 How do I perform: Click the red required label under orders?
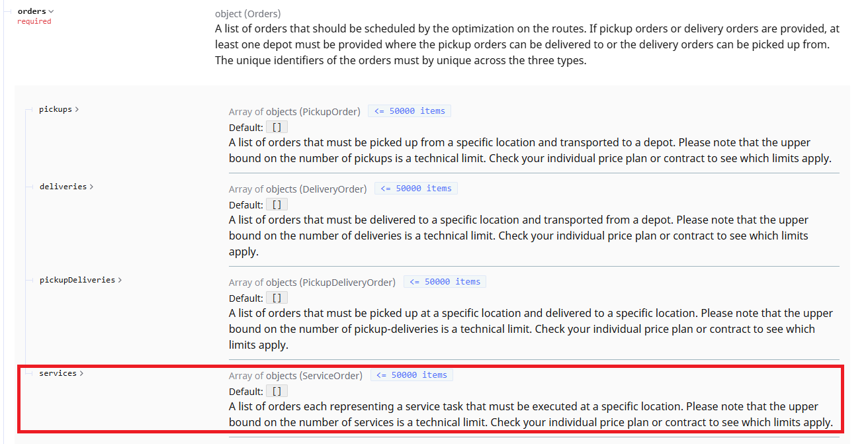click(x=34, y=21)
